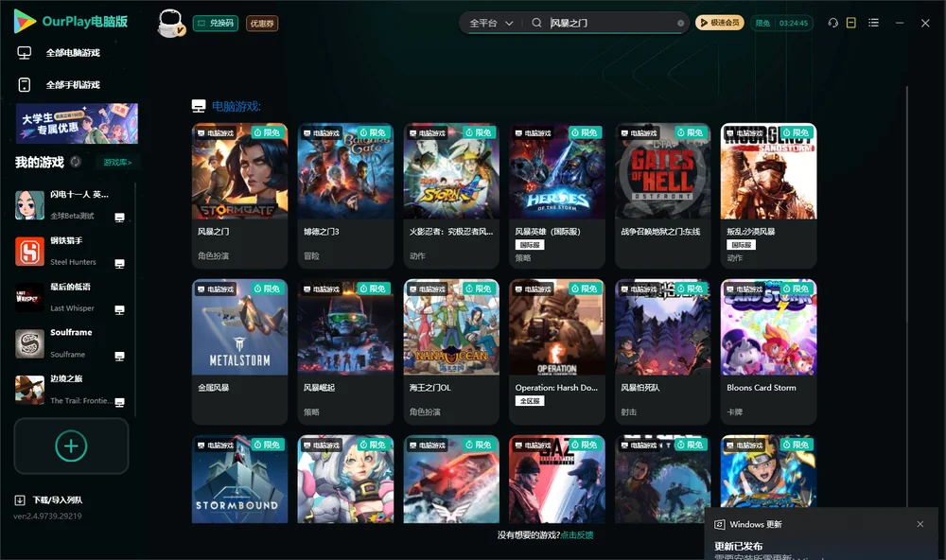Click 全区服 tag under Operation card
Viewport: 946px width, 560px height.
530,401
